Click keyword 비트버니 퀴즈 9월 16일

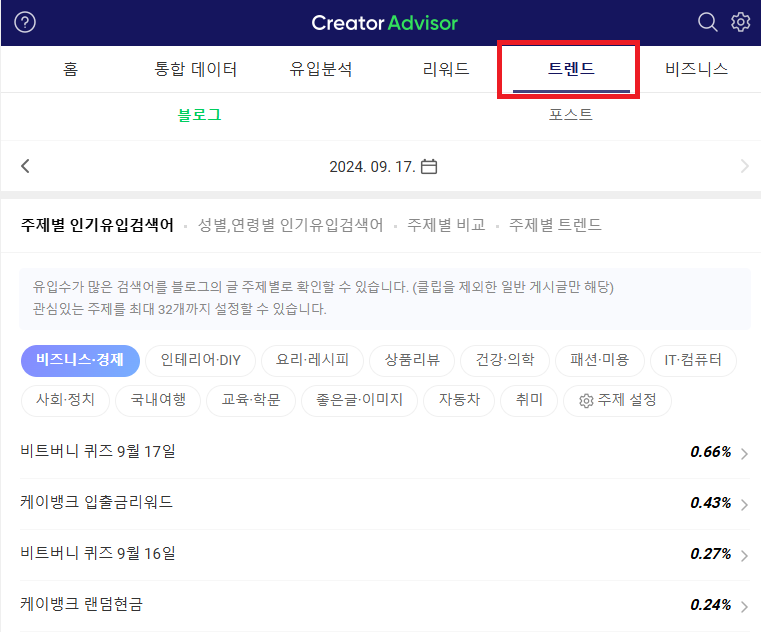click(98, 553)
